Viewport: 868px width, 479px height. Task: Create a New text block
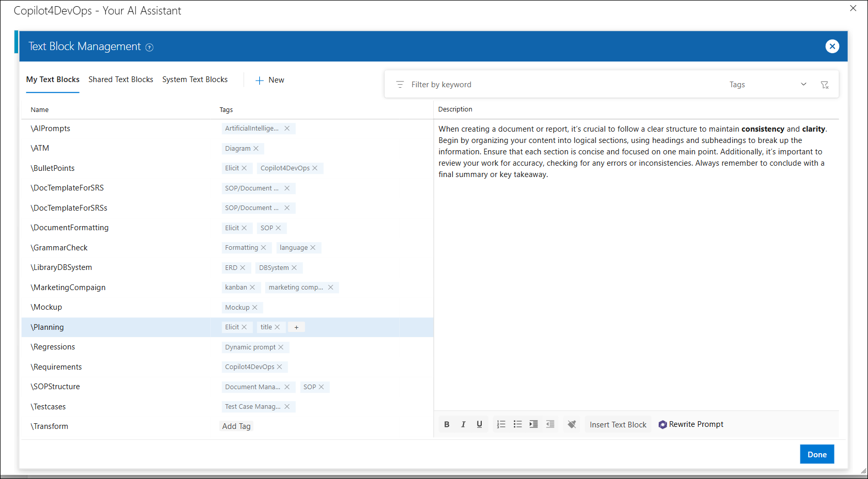click(270, 80)
